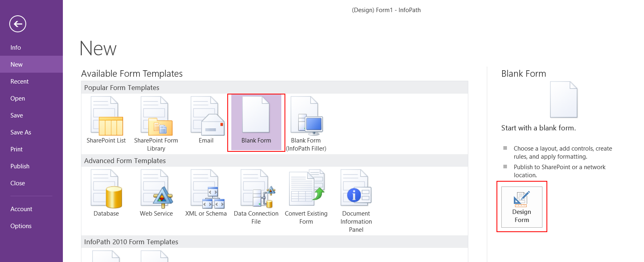Pick the Data Connection File template icon
This screenshot has width=644, height=262.
click(x=257, y=189)
